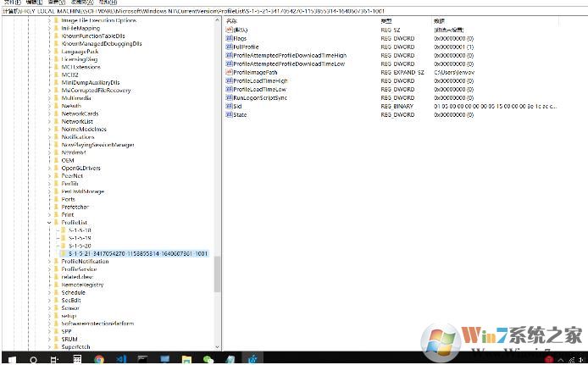Image resolution: width=588 pixels, height=365 pixels.
Task: Select the Prefetcher key in the tree
Action: tap(75, 207)
